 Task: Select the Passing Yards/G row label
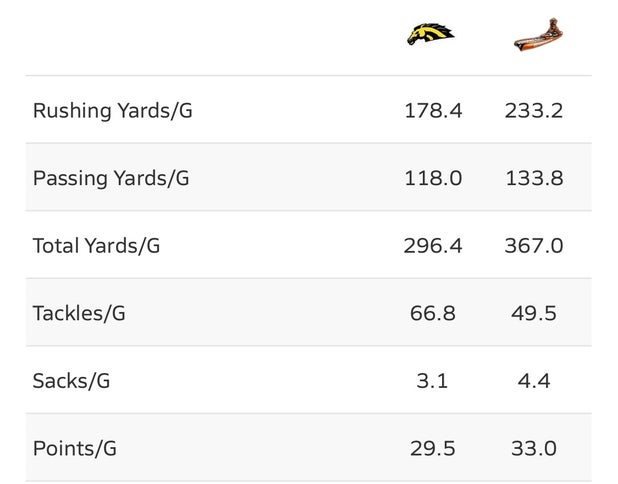pos(111,178)
